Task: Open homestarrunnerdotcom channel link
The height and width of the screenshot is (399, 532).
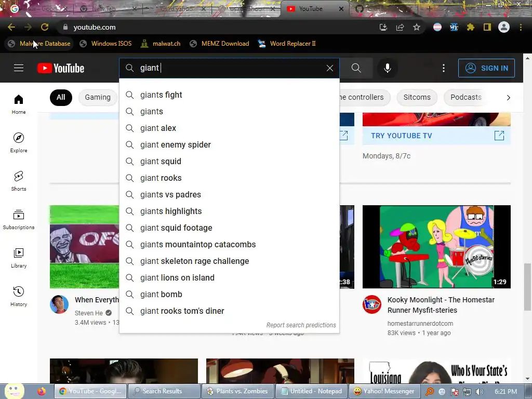Action: [x=420, y=324]
